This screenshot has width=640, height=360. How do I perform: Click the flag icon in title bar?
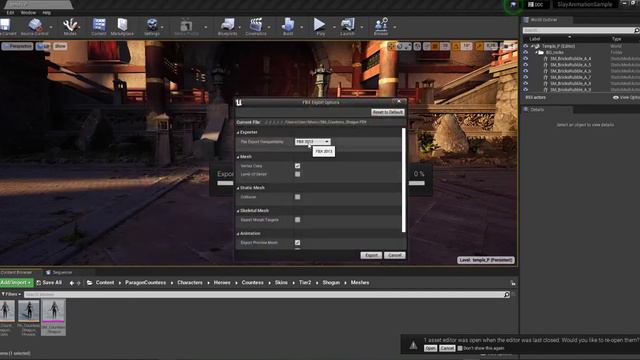click(x=513, y=5)
